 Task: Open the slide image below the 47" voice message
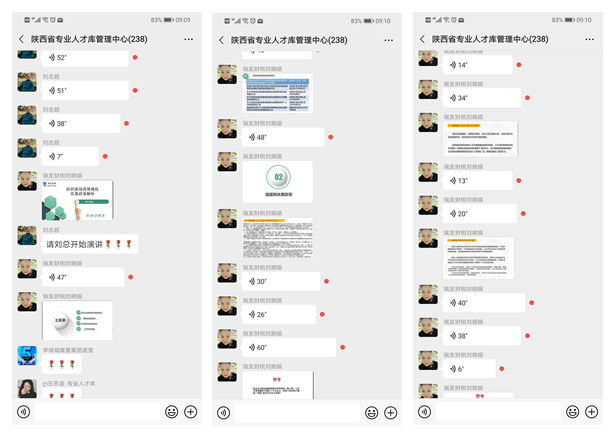click(78, 321)
